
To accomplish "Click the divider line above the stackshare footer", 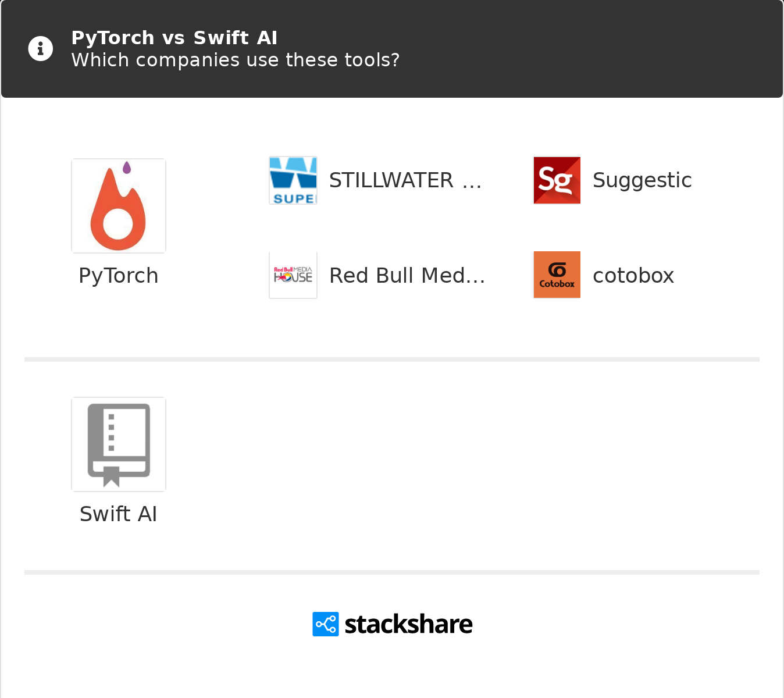I will 392,572.
